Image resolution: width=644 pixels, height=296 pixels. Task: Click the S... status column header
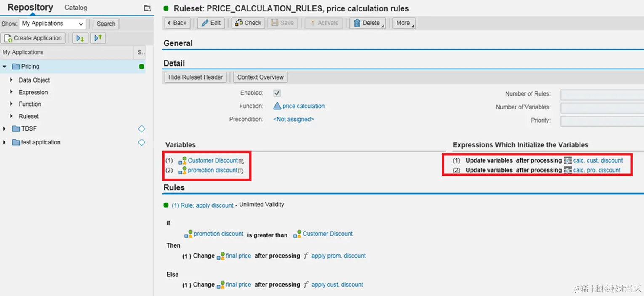[x=140, y=52]
